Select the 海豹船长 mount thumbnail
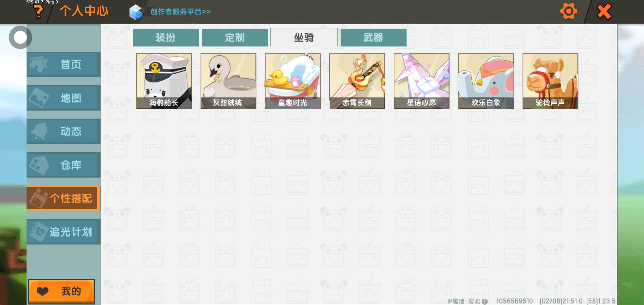 pyautogui.click(x=164, y=81)
